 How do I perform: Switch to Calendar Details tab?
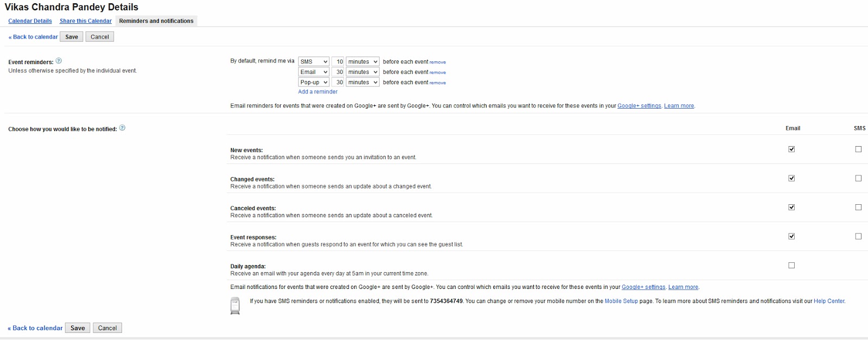[x=30, y=21]
